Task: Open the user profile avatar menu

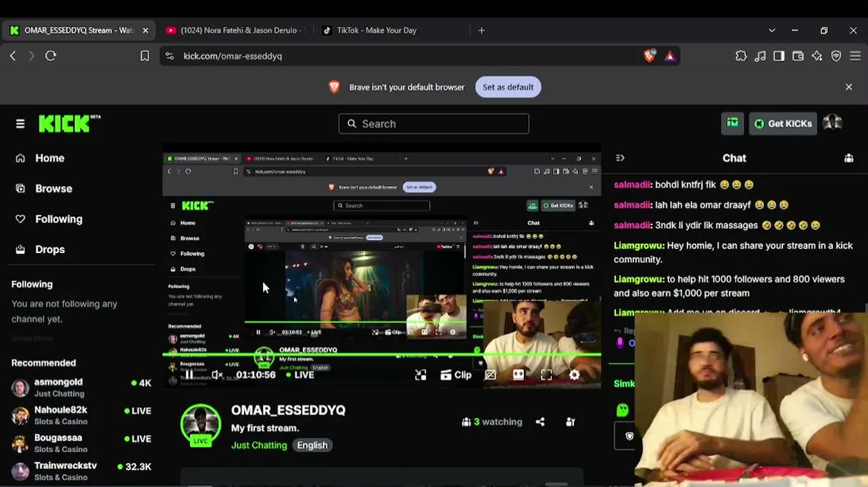Action: coord(832,123)
